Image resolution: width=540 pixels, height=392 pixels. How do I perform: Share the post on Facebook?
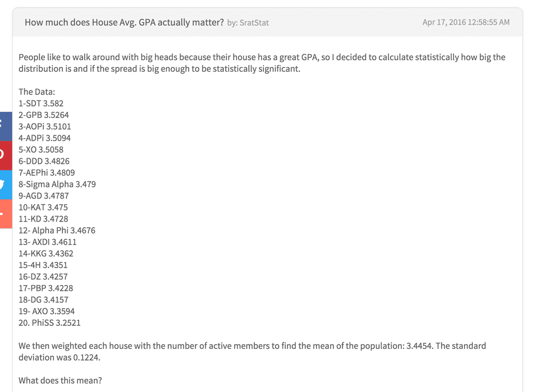coord(5,125)
